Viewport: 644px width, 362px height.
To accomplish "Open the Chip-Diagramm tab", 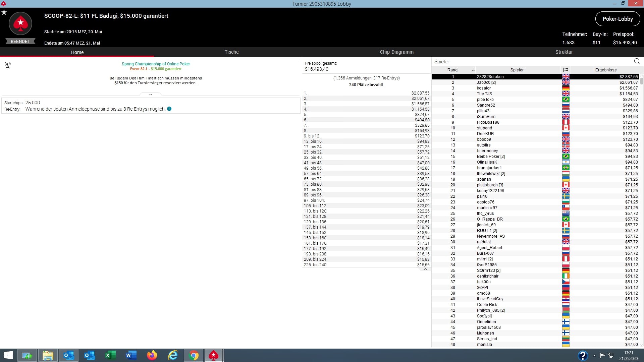I will [396, 52].
